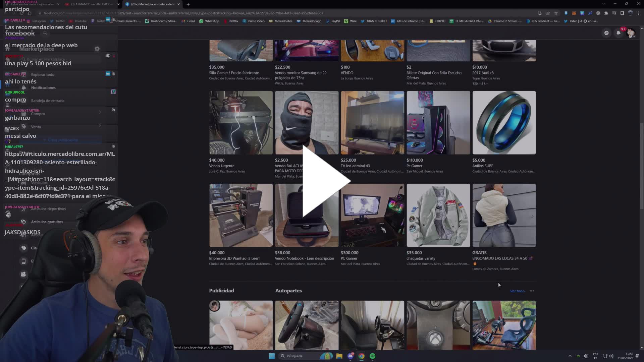
Task: Select Explorar todo in the sidebar
Action: [43, 74]
